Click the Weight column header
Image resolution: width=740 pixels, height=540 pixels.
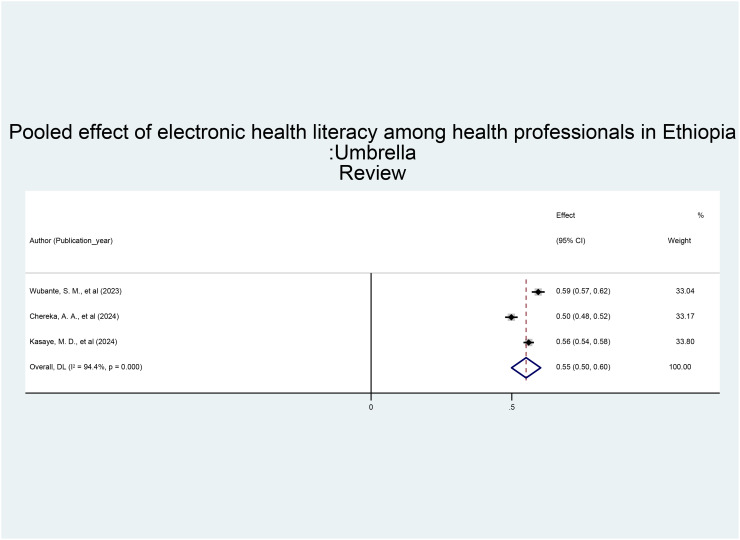679,241
